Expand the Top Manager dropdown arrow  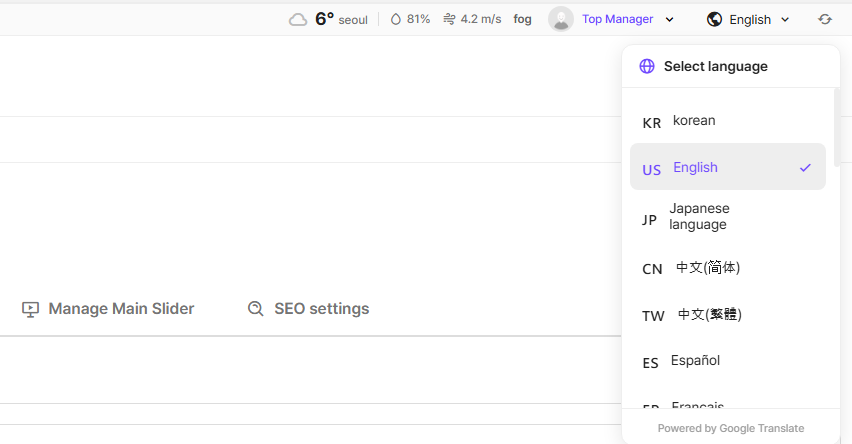(670, 19)
